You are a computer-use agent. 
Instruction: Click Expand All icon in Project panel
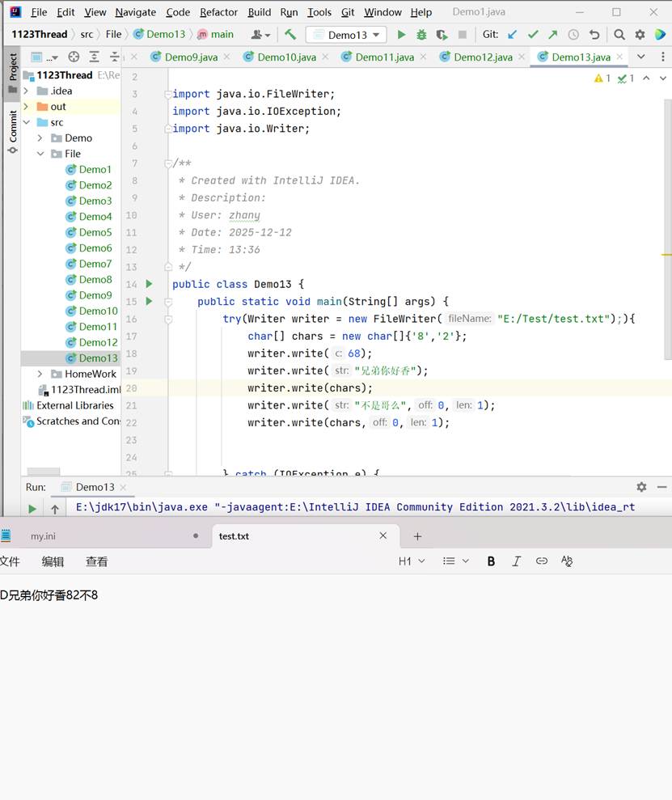[x=94, y=57]
